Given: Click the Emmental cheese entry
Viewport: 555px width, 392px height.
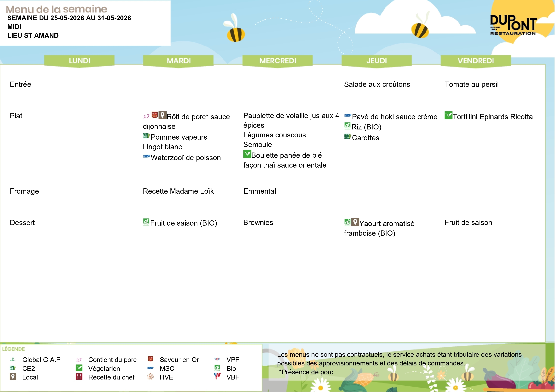Looking at the screenshot, I should point(260,191).
